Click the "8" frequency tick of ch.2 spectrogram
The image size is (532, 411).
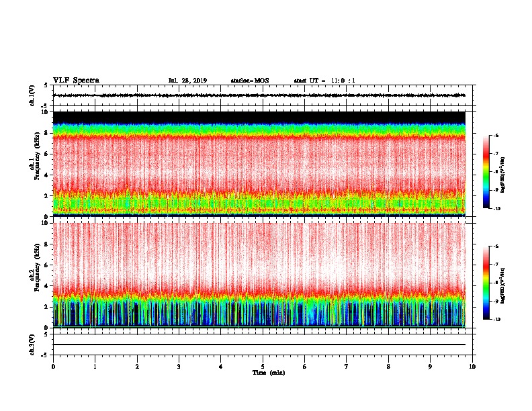(x=47, y=244)
